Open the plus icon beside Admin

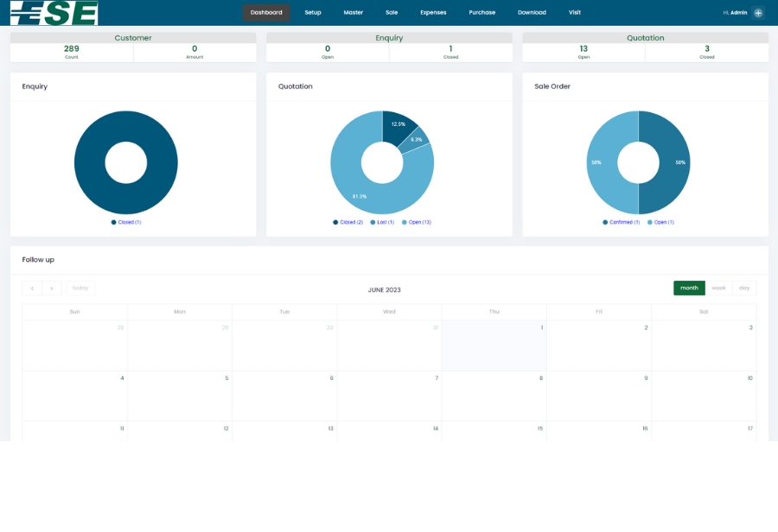coord(758,13)
